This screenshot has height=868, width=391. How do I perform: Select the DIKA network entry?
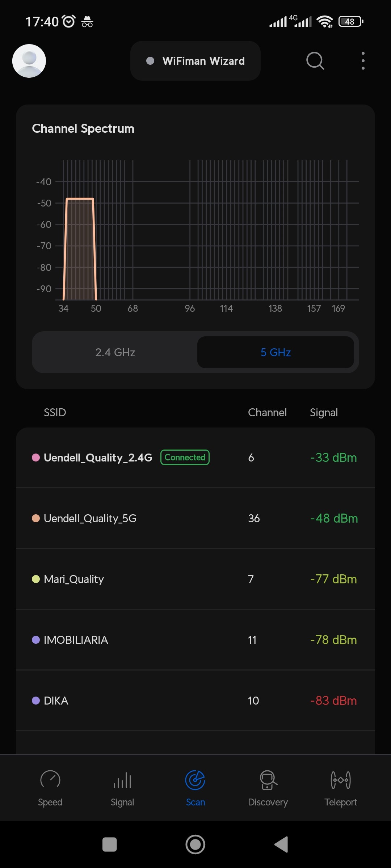(x=195, y=701)
